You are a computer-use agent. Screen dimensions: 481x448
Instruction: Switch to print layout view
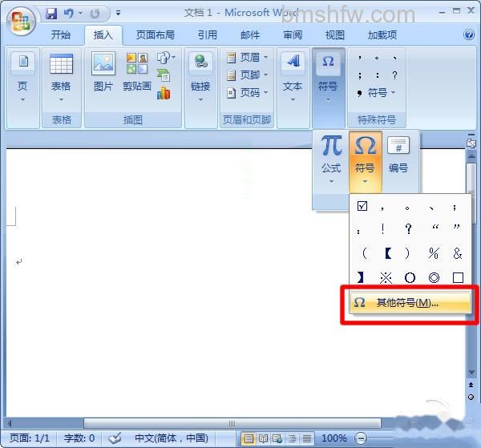(249, 438)
